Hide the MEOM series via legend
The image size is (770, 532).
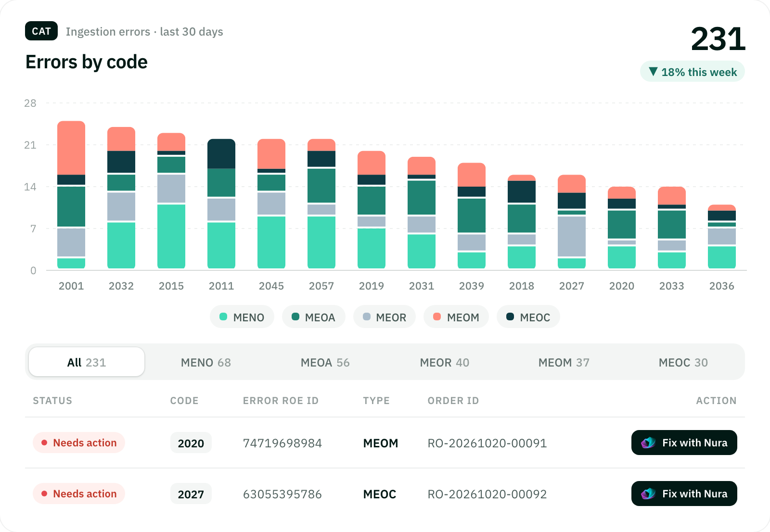pyautogui.click(x=456, y=317)
